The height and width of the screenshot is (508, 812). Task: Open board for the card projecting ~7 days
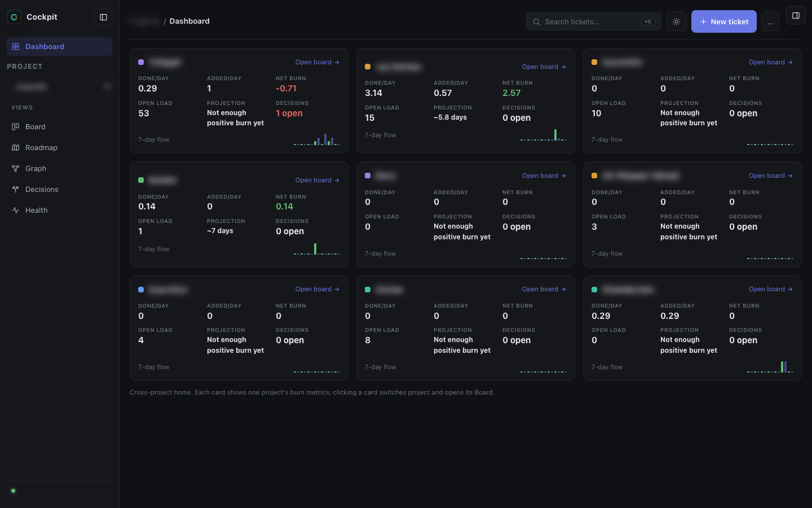click(317, 180)
